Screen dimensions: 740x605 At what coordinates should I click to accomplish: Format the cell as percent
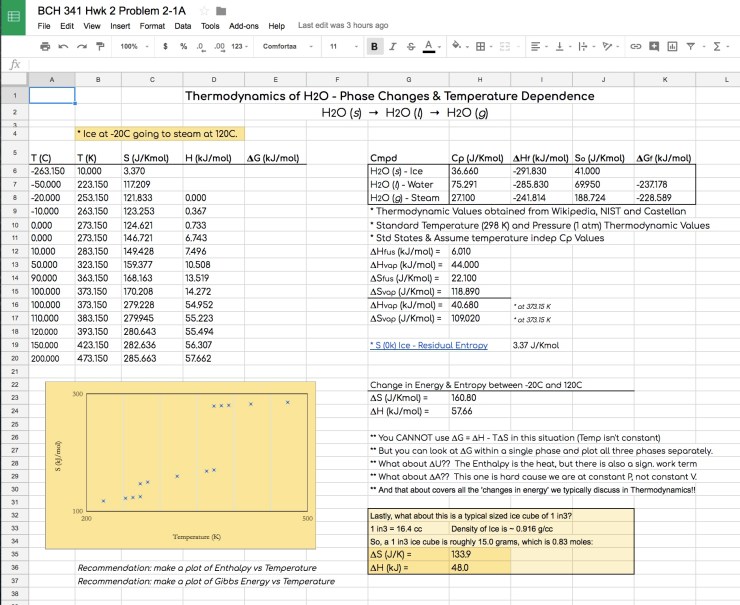click(x=183, y=46)
